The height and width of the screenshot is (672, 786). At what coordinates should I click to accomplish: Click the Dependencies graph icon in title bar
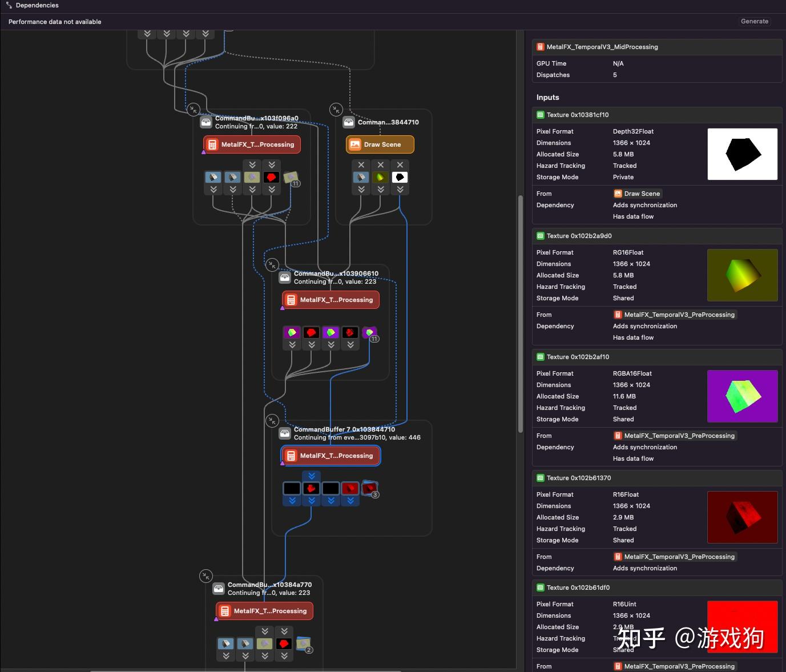[x=9, y=5]
